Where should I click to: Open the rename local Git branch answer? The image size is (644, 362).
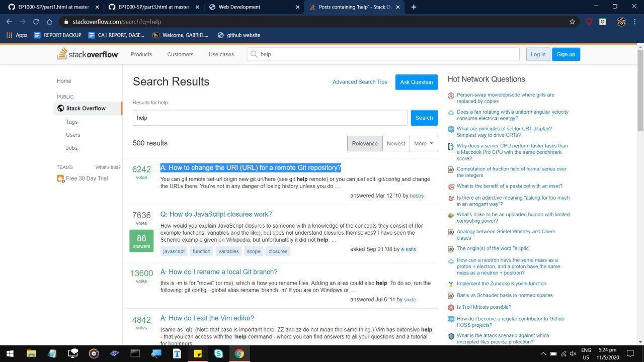click(x=219, y=272)
